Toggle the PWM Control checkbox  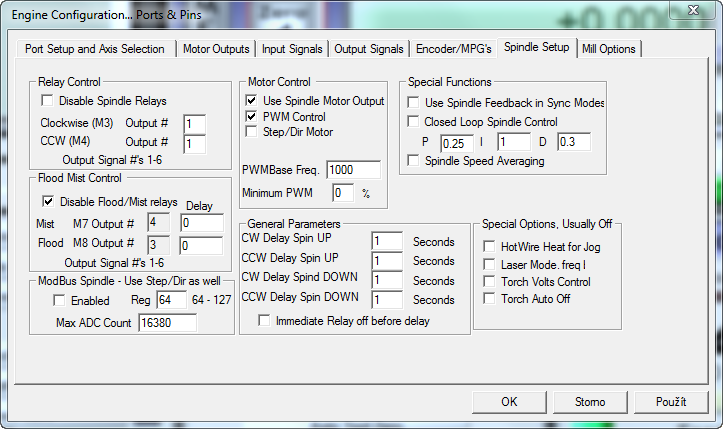pos(252,116)
